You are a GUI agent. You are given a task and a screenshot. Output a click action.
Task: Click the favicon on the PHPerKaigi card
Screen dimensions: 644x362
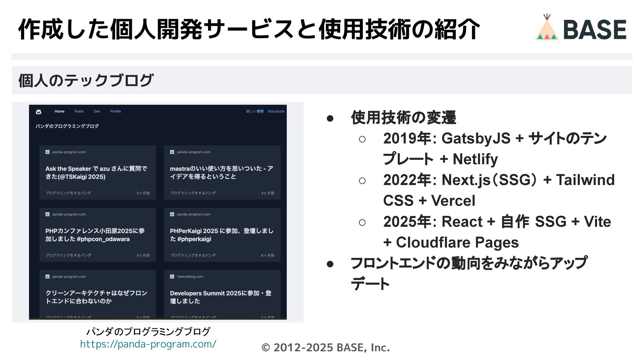coord(172,215)
